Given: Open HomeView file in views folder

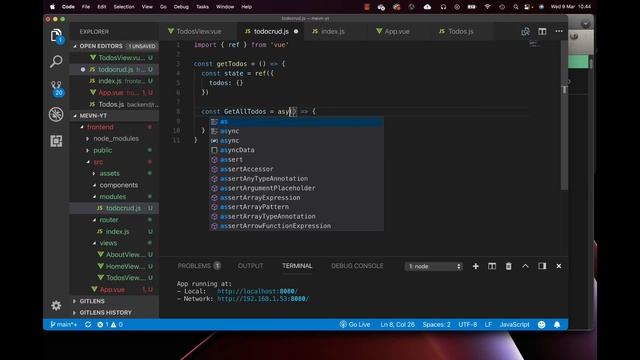Looking at the screenshot, I should click(x=114, y=266).
